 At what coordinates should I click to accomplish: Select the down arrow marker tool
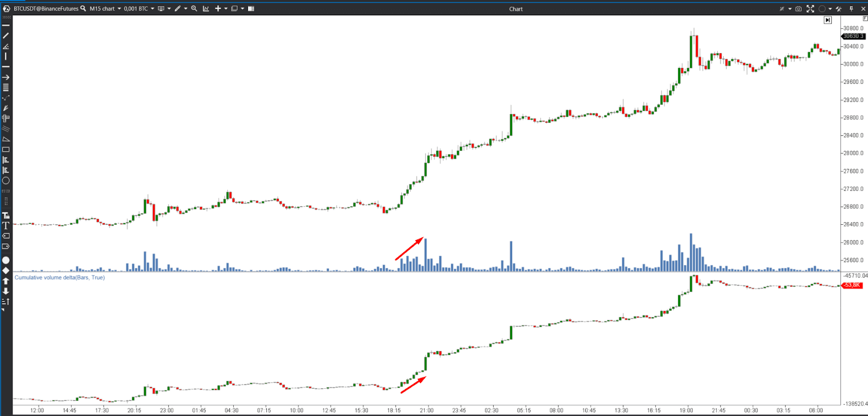6,291
